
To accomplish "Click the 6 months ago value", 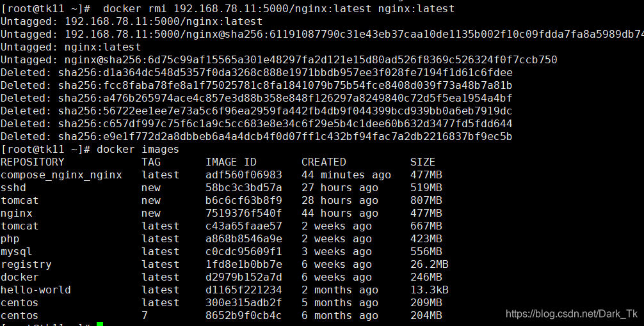I will (340, 315).
